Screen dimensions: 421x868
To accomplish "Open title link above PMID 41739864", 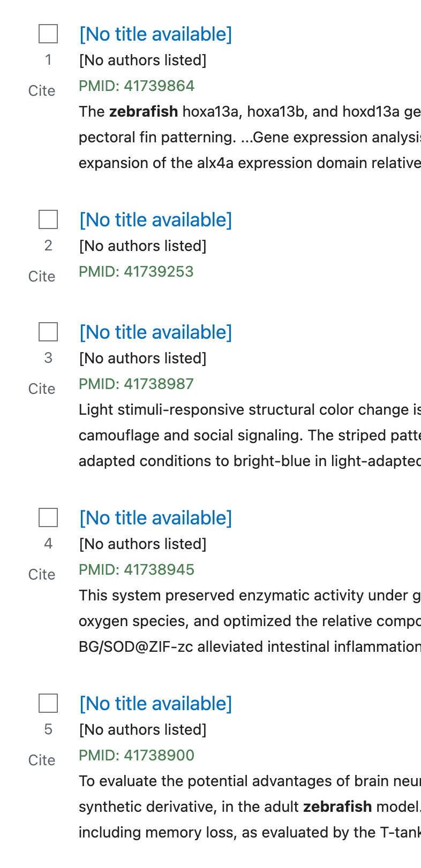I will point(155,34).
